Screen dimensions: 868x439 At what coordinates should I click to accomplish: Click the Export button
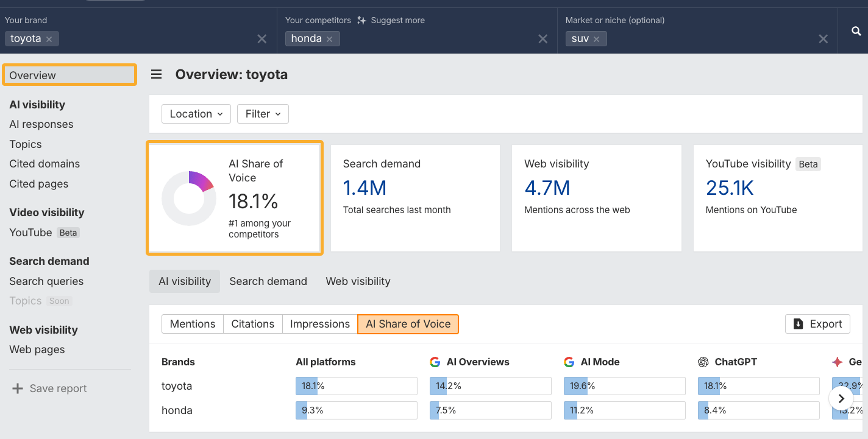[x=817, y=323]
